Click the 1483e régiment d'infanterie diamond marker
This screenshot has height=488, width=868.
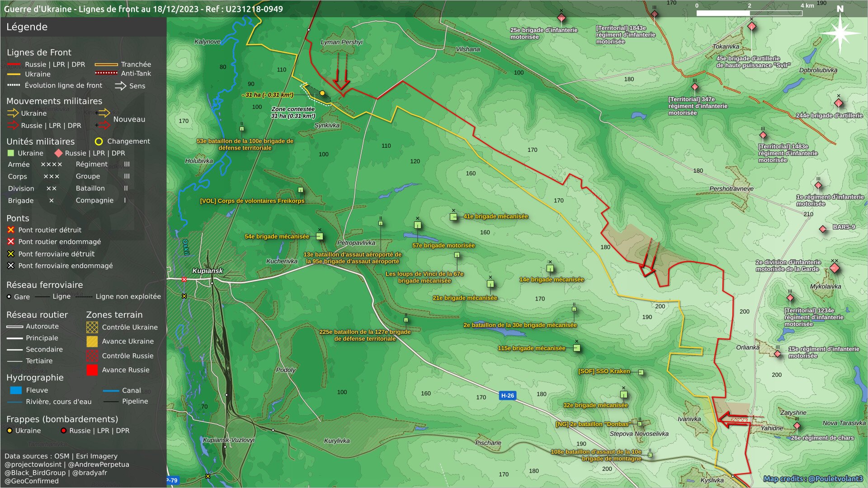(x=763, y=136)
